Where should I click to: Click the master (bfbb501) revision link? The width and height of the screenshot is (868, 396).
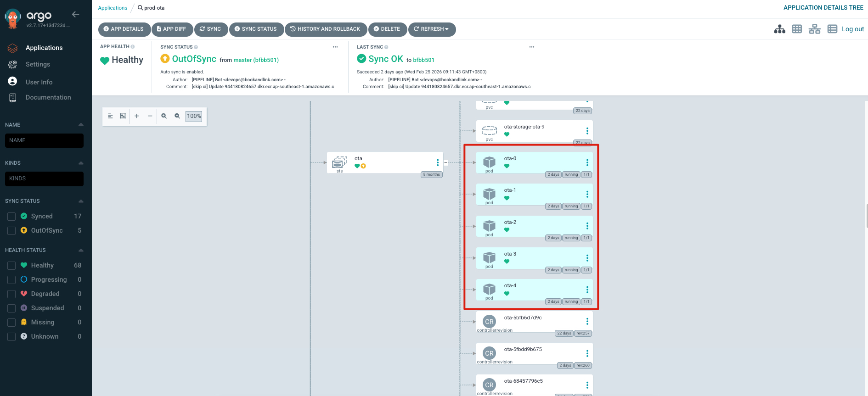click(x=256, y=60)
